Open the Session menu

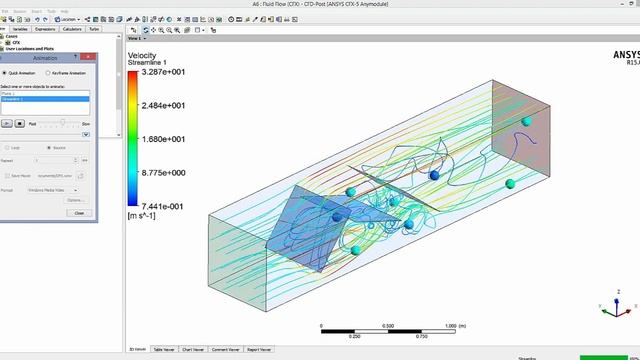click(x=20, y=11)
